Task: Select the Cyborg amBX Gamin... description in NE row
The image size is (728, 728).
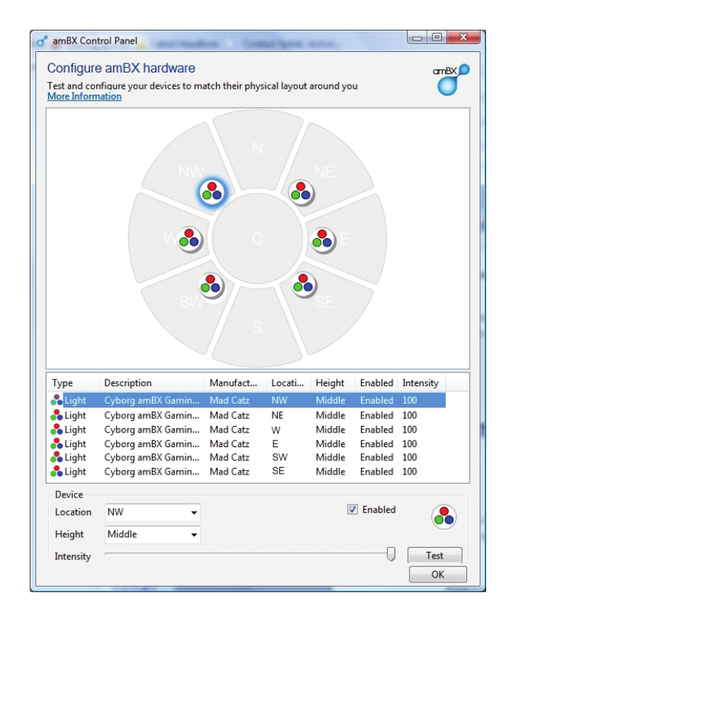Action: 152,416
